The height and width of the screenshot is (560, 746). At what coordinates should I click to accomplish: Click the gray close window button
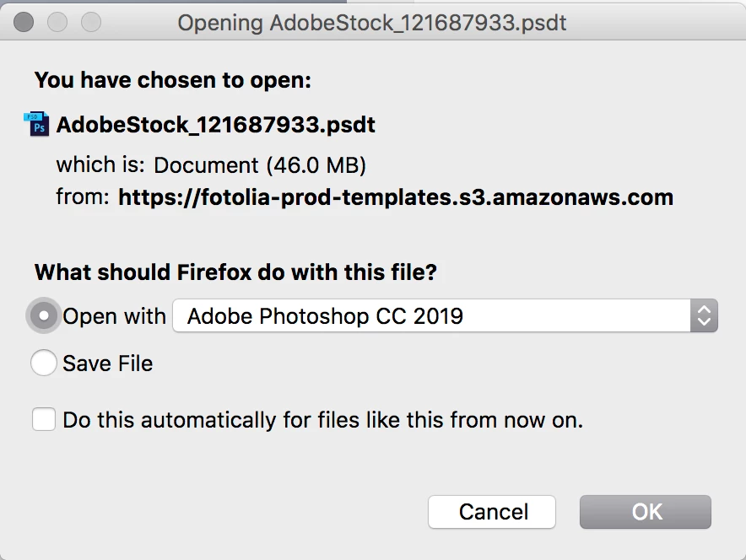coord(24,22)
